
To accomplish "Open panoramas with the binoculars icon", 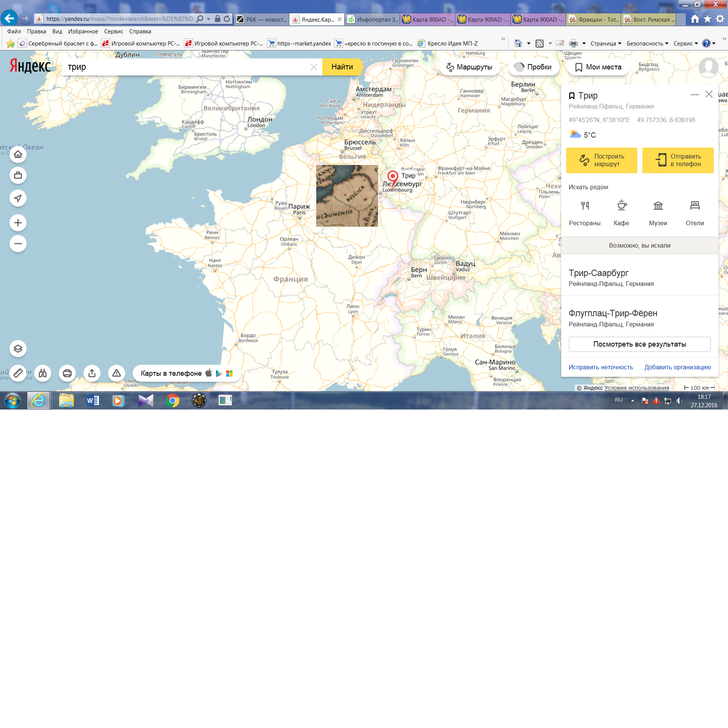I will point(43,373).
